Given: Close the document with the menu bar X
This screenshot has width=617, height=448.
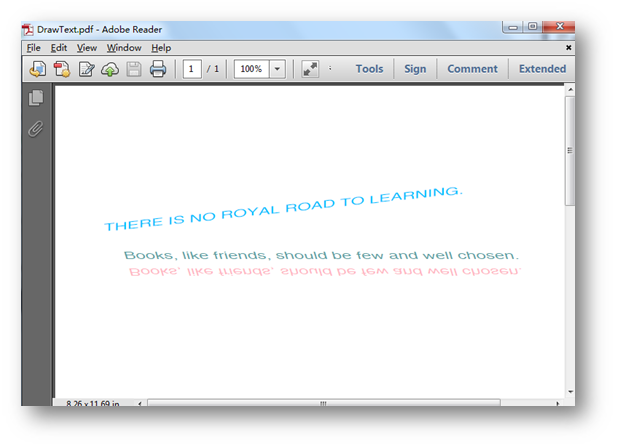Looking at the screenshot, I should [x=569, y=48].
